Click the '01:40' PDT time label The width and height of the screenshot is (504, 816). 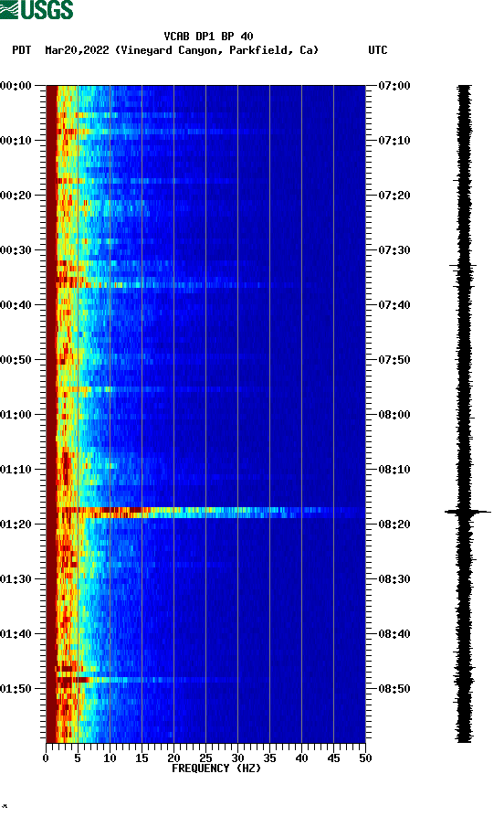tap(16, 634)
